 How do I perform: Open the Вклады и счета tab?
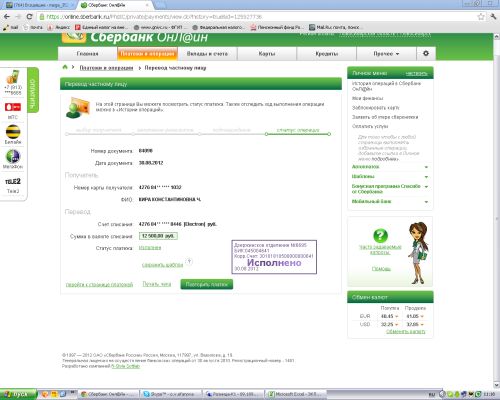click(207, 53)
